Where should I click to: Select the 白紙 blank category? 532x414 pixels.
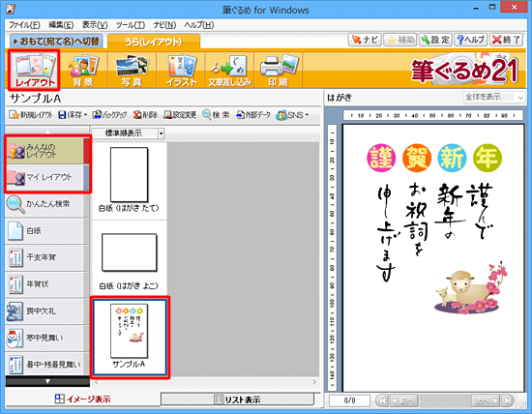pos(47,231)
